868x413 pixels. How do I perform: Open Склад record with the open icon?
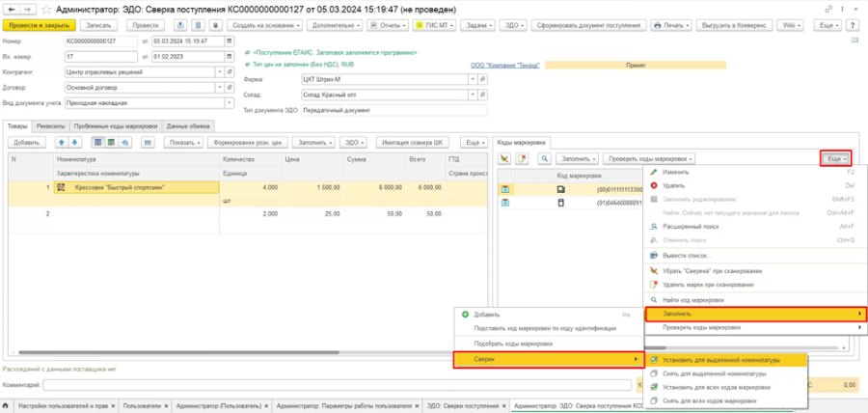(483, 96)
